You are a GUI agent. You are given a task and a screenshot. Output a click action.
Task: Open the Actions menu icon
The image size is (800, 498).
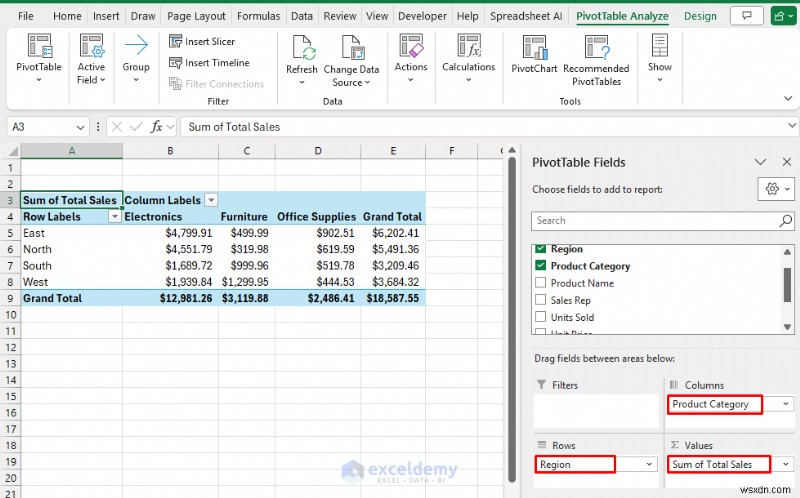[411, 45]
